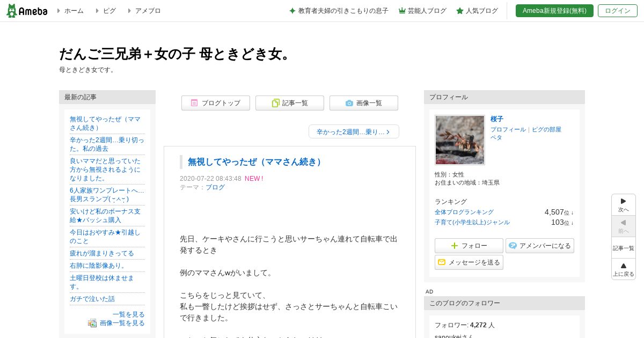Open 子育て(小学生以上)ジャンル link
Image resolution: width=644 pixels, height=338 pixels.
pyautogui.click(x=472, y=223)
